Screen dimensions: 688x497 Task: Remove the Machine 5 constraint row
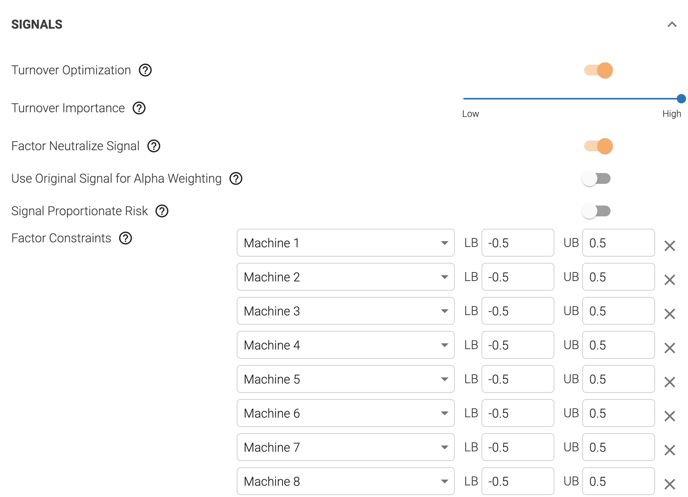pyautogui.click(x=670, y=382)
